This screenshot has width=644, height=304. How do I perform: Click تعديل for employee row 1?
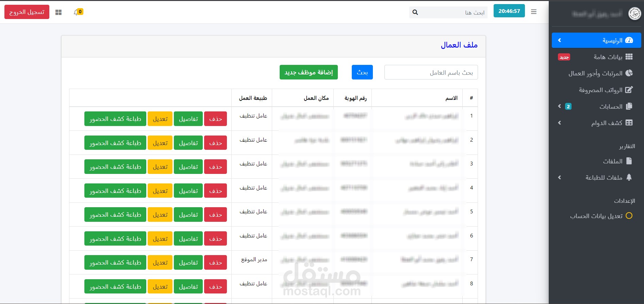(160, 119)
